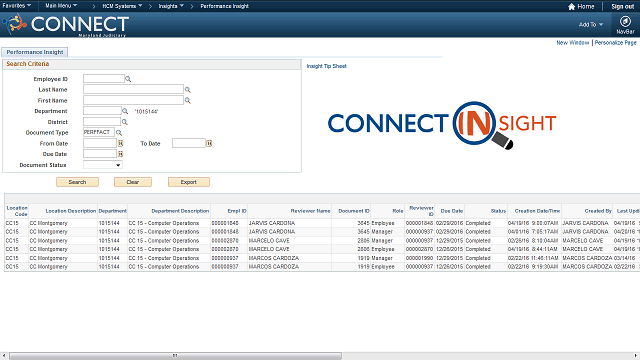This screenshot has height=360, width=640.
Task: Focus the Last Name input field
Action: (x=133, y=89)
